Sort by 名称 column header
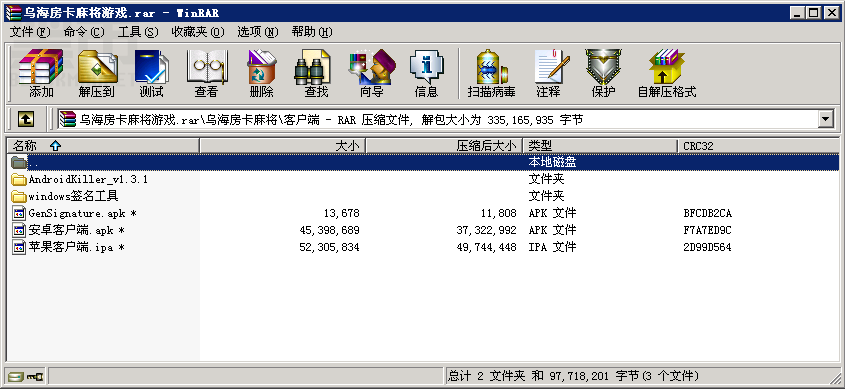 [x=103, y=145]
